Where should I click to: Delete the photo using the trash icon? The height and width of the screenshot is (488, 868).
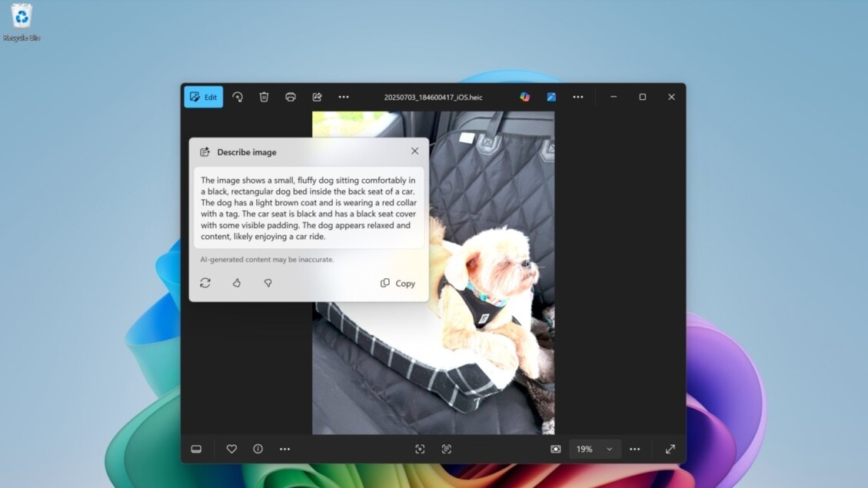(x=264, y=97)
